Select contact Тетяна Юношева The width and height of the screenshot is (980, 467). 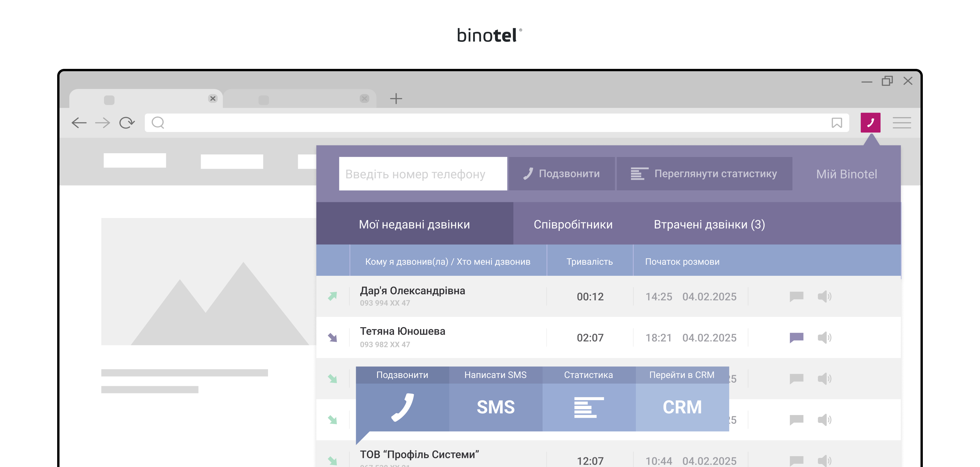coord(402,331)
